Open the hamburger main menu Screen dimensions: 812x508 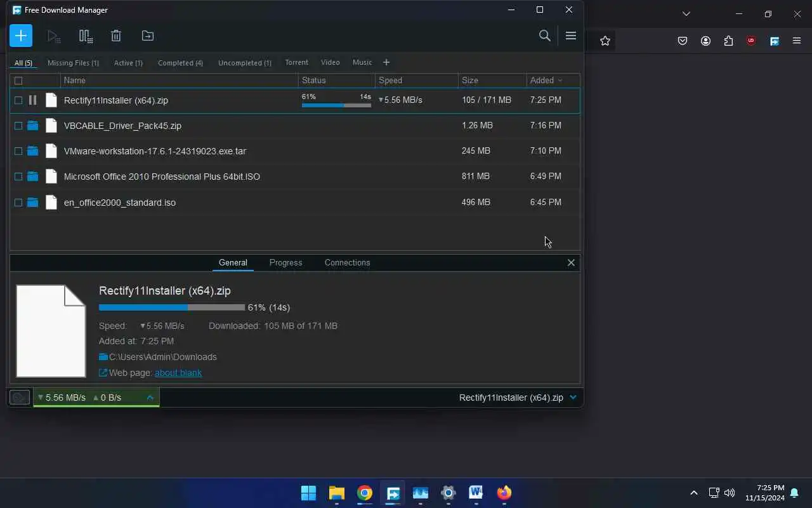point(571,36)
